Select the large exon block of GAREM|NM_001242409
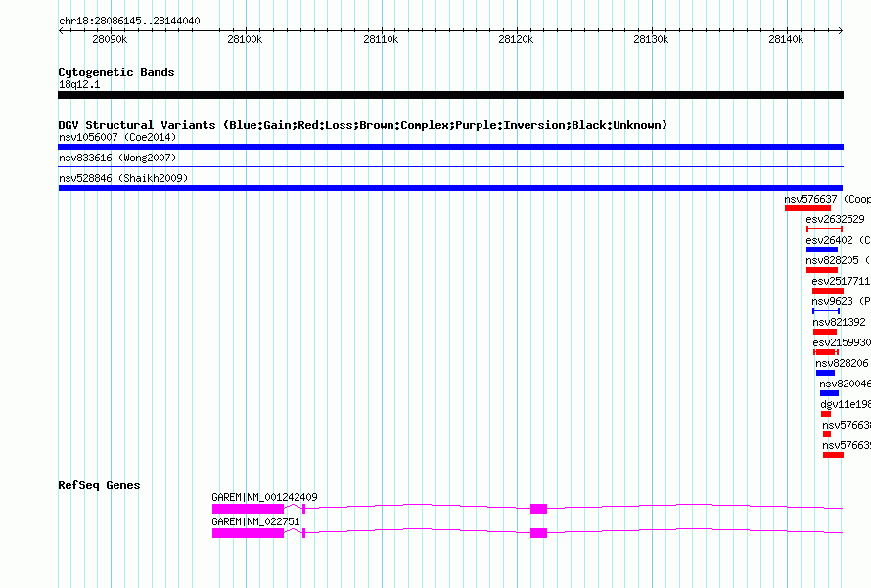This screenshot has height=588, width=871. pos(249,509)
